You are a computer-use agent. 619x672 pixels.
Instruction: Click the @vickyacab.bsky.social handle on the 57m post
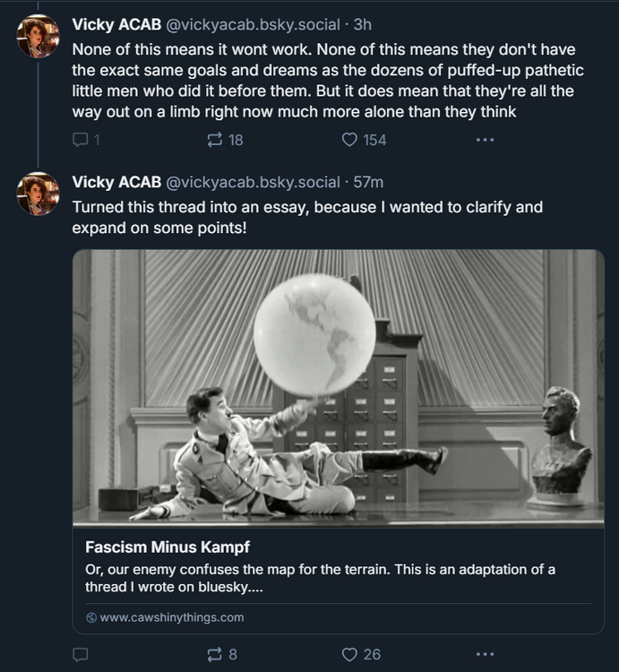click(x=253, y=182)
